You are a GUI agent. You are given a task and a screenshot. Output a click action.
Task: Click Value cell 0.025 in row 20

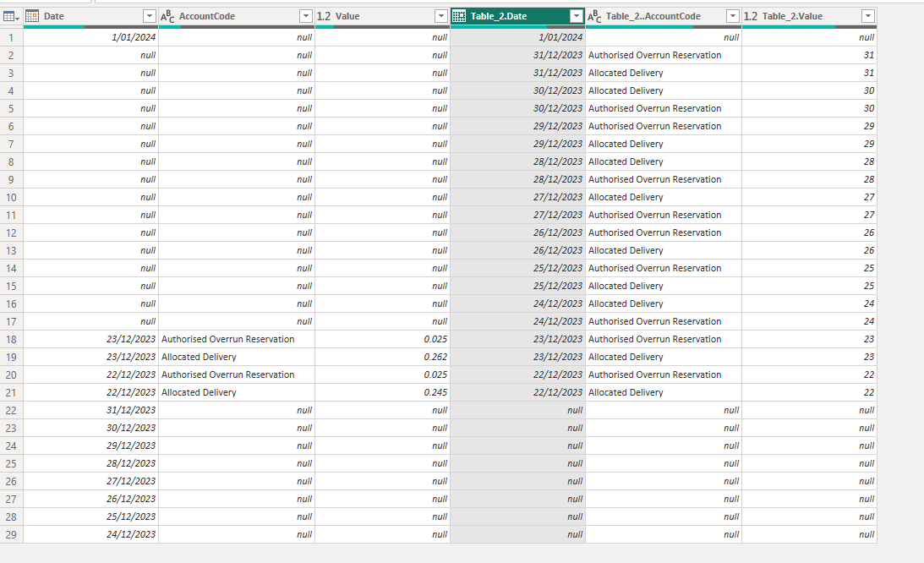point(382,374)
